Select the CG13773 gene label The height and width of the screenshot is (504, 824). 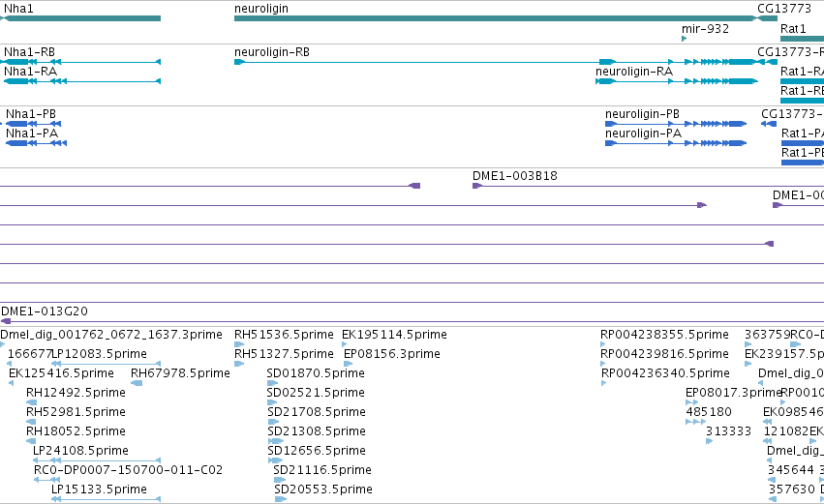coord(784,9)
